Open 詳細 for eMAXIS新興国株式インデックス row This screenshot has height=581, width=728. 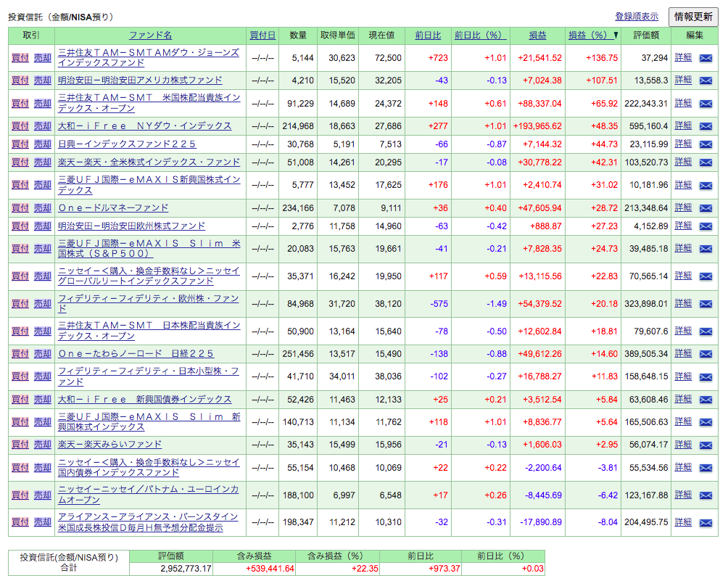[683, 185]
